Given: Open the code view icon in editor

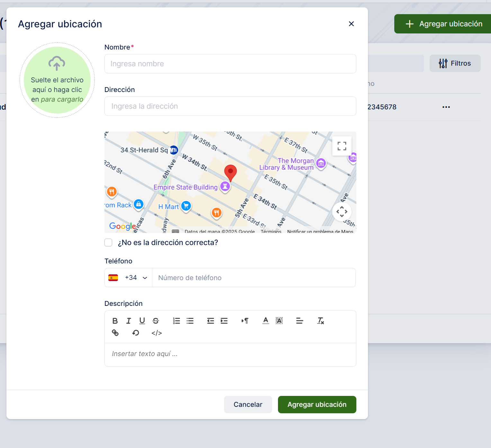Looking at the screenshot, I should pos(156,333).
